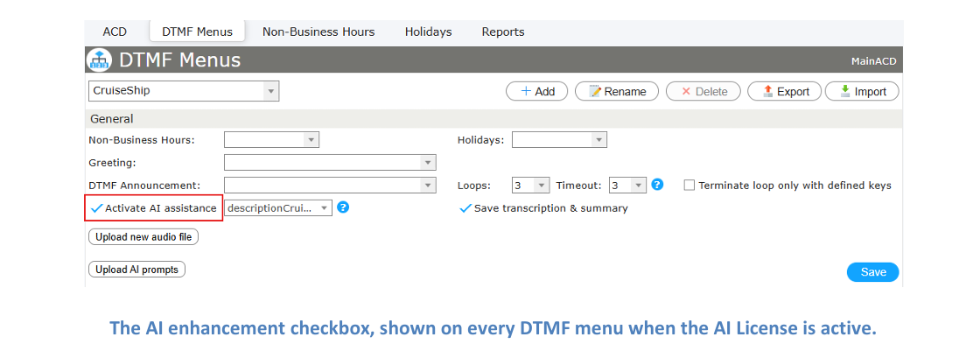The image size is (980, 358).
Task: Open the Holidays dropdown in General section
Action: [x=559, y=140]
